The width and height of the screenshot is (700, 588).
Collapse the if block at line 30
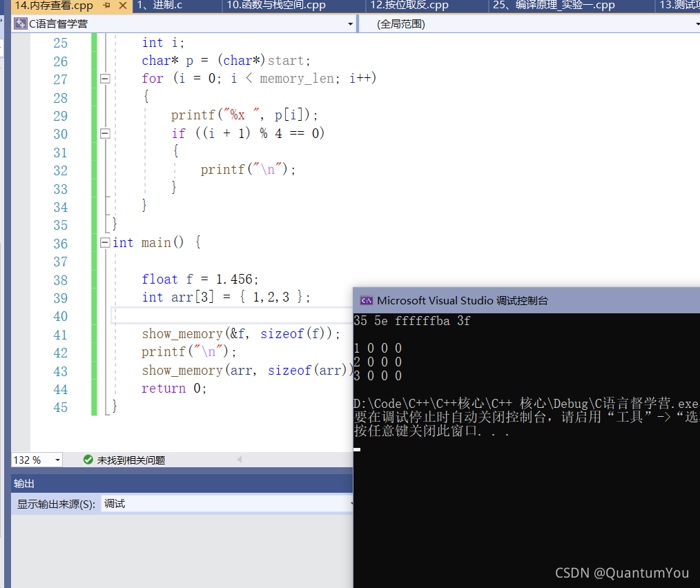click(105, 133)
